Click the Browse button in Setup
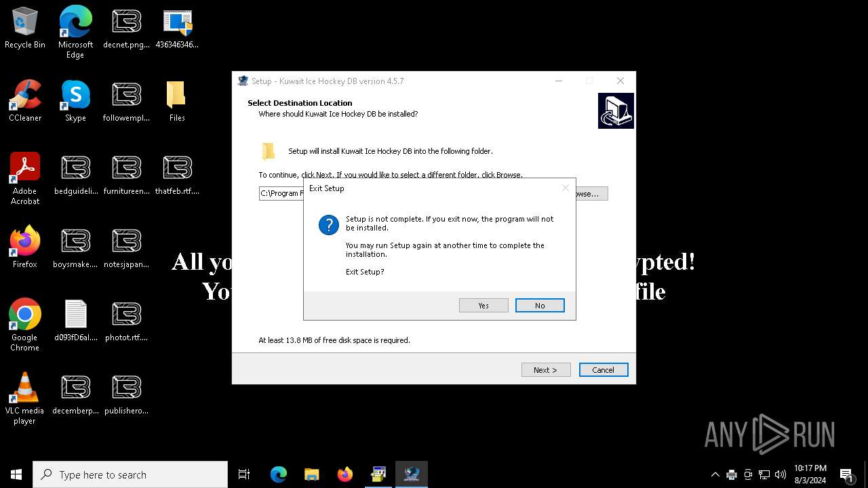 591,194
